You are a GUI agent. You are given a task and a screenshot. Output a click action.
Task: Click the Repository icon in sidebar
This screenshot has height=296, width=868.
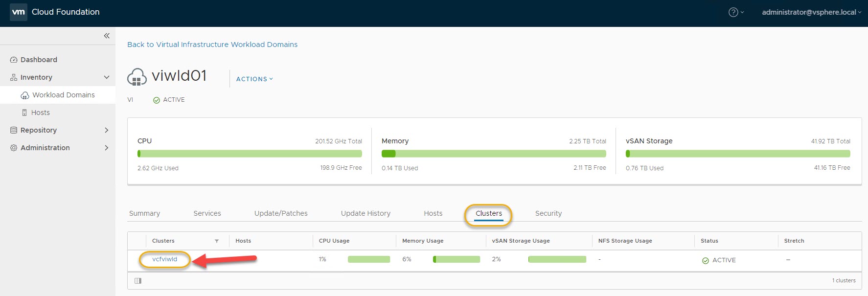(x=14, y=130)
